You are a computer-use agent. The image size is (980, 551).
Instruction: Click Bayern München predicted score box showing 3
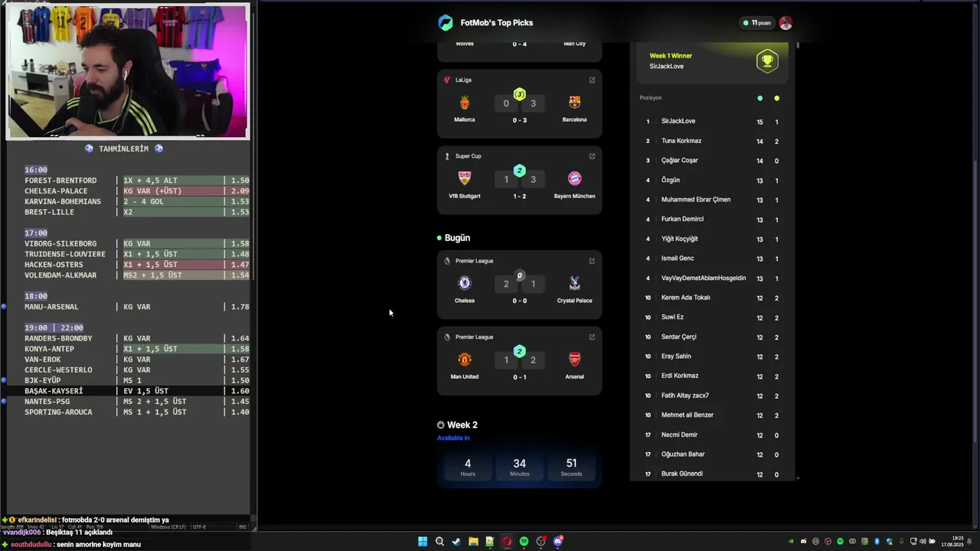click(x=533, y=179)
